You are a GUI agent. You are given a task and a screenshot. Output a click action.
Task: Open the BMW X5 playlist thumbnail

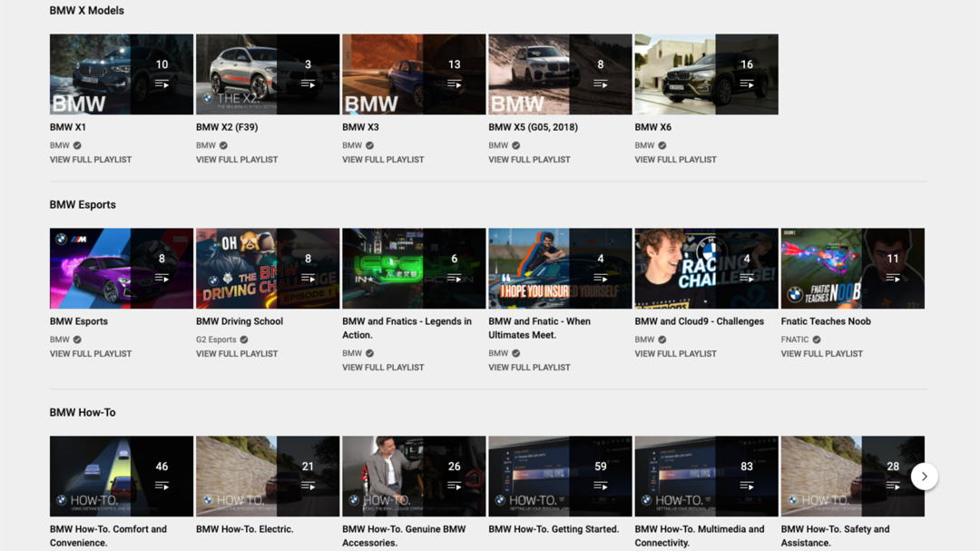pyautogui.click(x=561, y=74)
